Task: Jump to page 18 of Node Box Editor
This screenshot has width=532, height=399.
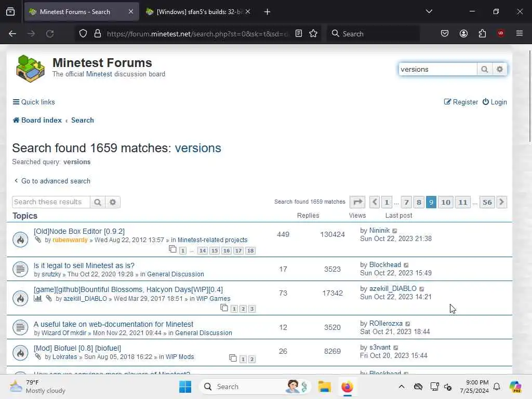Action: [250, 251]
